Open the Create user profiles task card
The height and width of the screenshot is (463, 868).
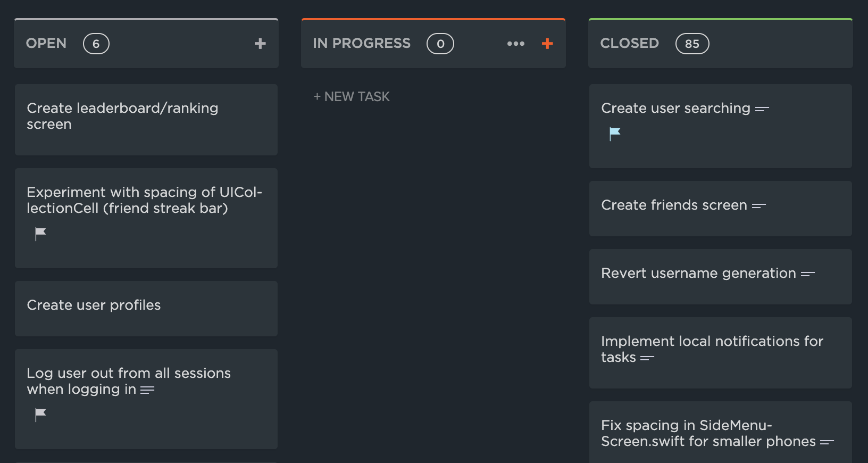tap(94, 305)
